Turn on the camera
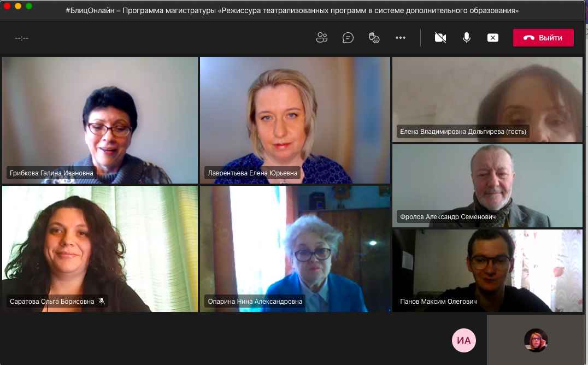This screenshot has height=365, width=588. 440,38
